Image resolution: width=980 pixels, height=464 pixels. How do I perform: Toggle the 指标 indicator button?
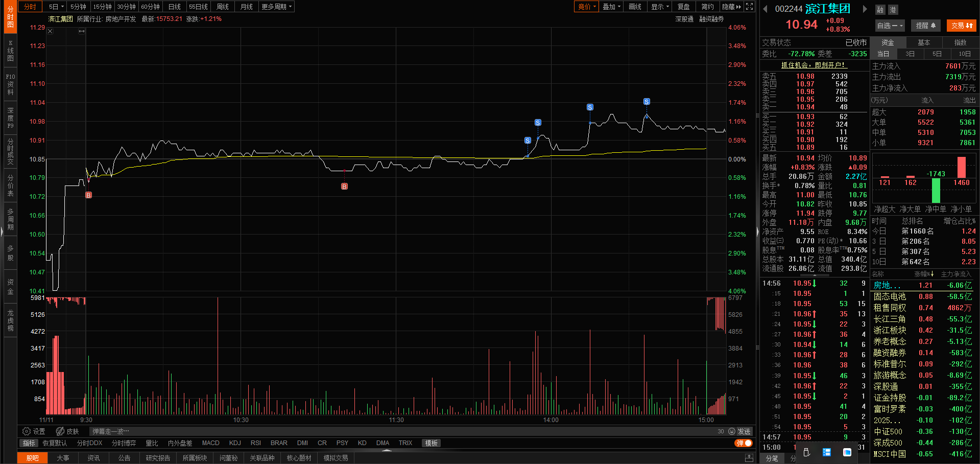(29, 443)
